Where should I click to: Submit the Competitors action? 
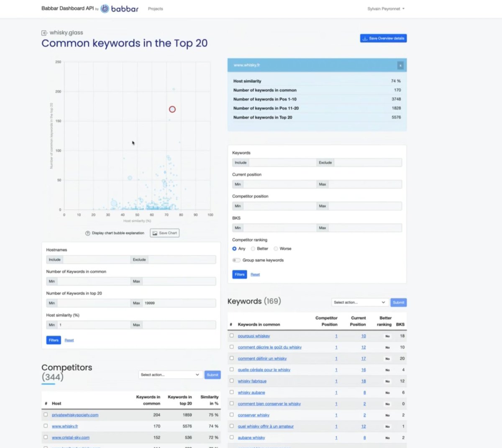tap(213, 375)
